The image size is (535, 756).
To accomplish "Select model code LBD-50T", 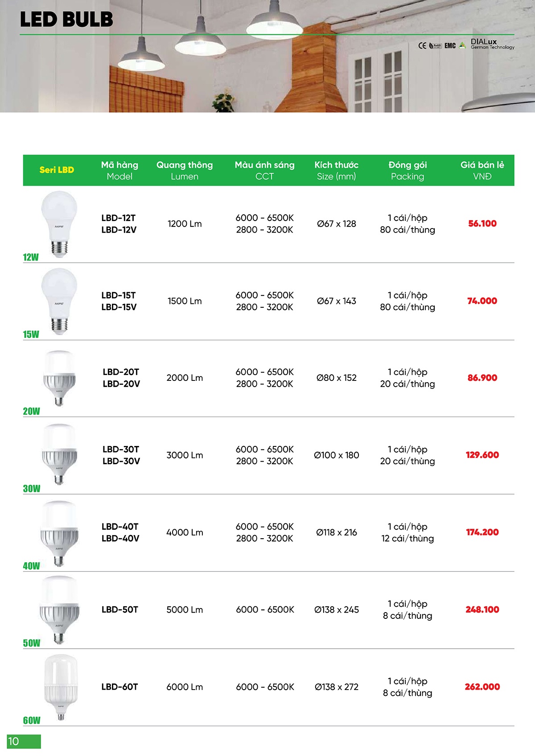I will [120, 609].
